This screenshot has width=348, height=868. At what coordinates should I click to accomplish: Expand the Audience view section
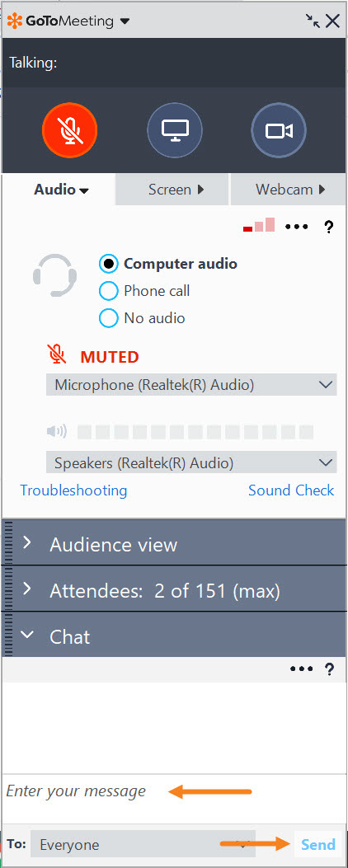pyautogui.click(x=175, y=543)
